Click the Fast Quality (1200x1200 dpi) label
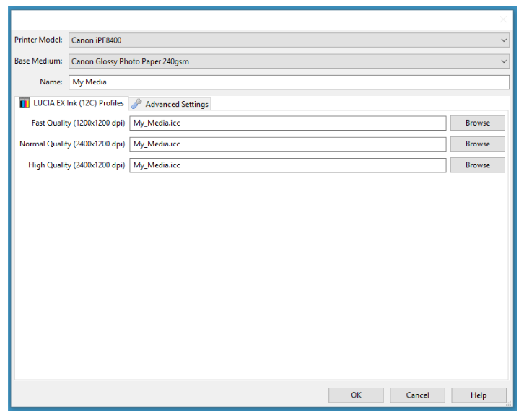 click(x=78, y=123)
